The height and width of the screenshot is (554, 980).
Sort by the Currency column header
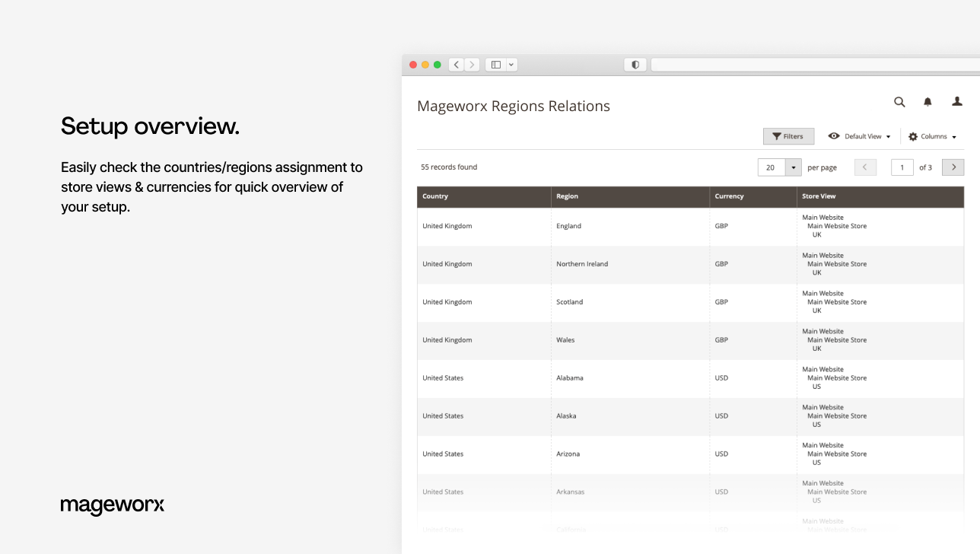[728, 196]
